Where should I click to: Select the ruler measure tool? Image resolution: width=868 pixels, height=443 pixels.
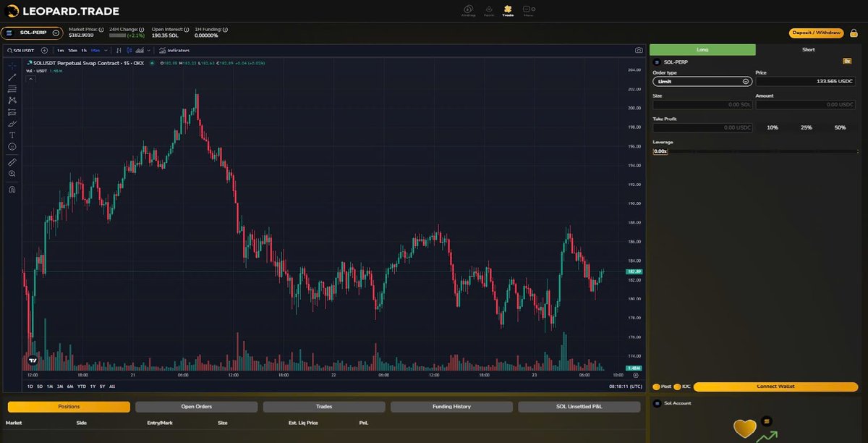[x=12, y=162]
